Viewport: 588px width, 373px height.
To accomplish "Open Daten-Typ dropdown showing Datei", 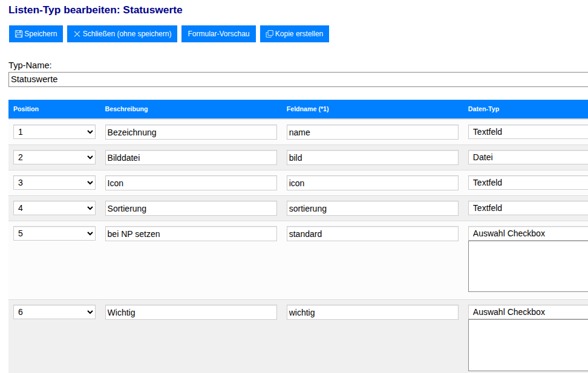I will [528, 157].
